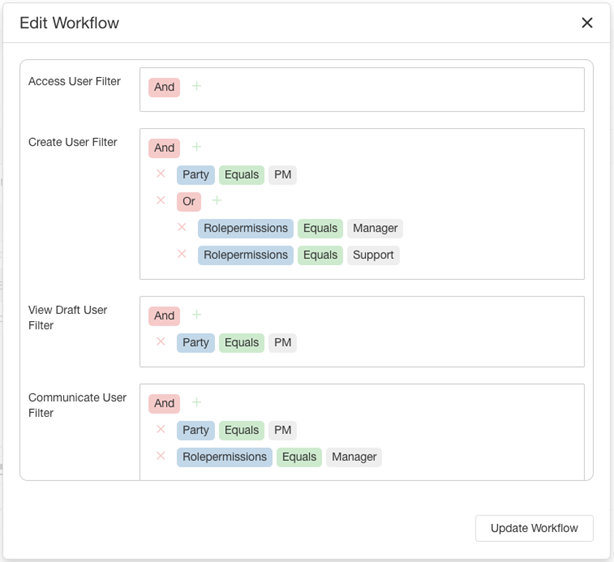Add condition to Access User Filter
This screenshot has width=614, height=562.
[197, 86]
